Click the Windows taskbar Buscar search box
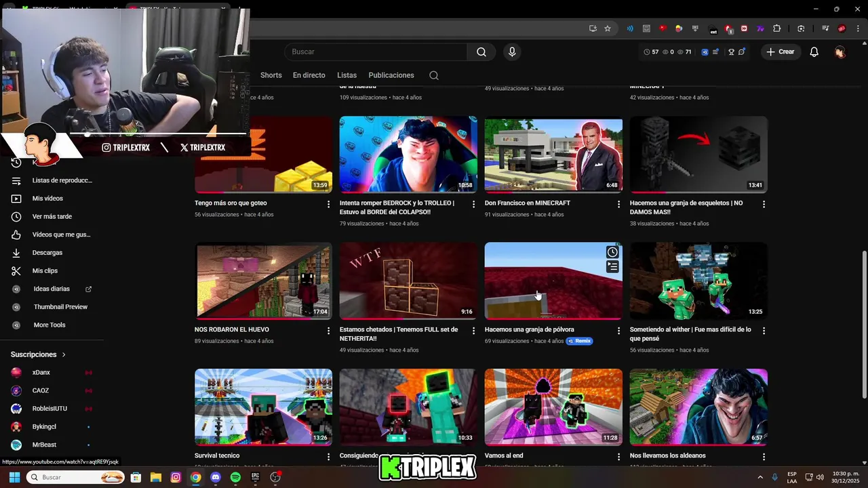The height and width of the screenshot is (488, 868). pyautogui.click(x=76, y=477)
